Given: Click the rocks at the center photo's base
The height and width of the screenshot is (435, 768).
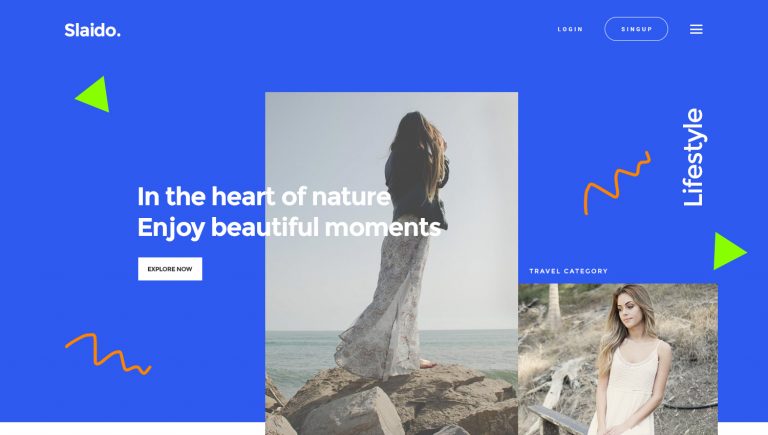Looking at the screenshot, I should (392, 402).
